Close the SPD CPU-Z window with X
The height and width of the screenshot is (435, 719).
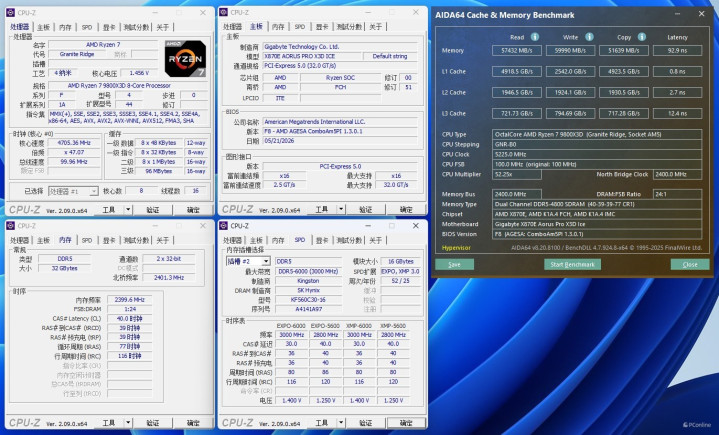[415, 226]
